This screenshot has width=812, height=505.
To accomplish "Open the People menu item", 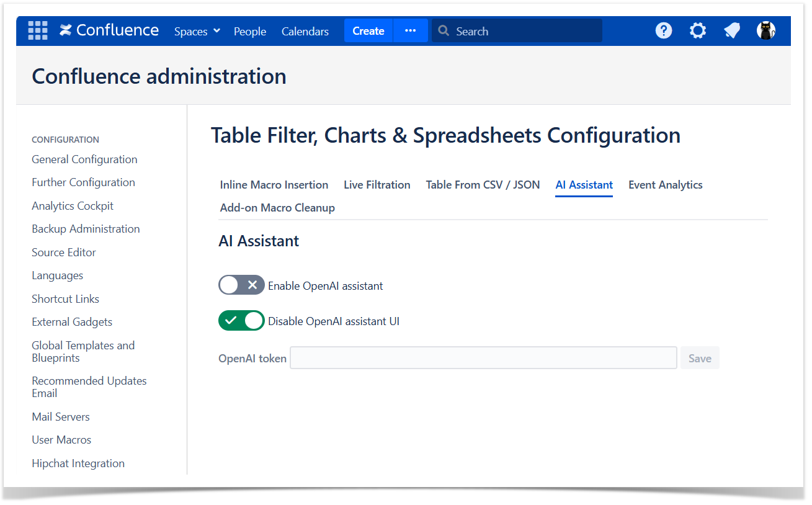I will tap(250, 31).
